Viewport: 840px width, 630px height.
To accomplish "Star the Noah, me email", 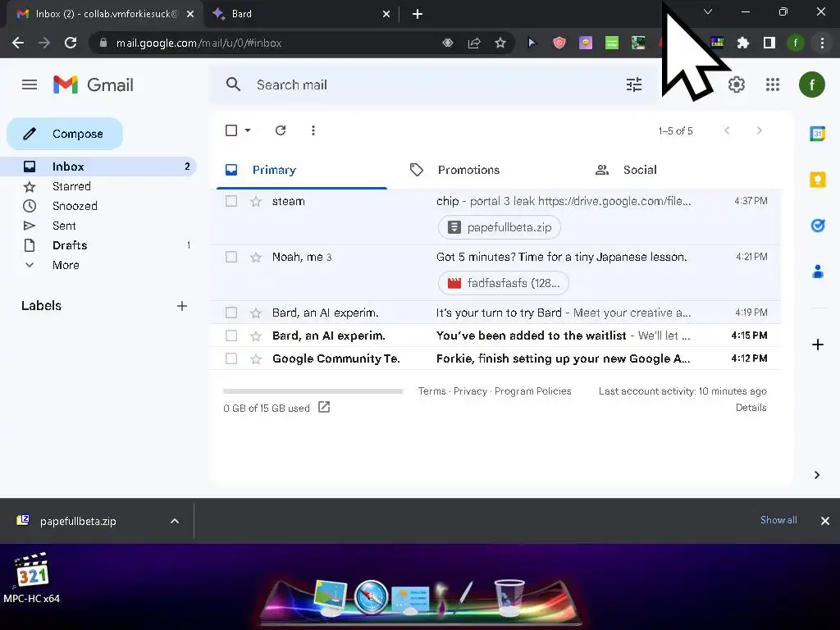I will [256, 257].
